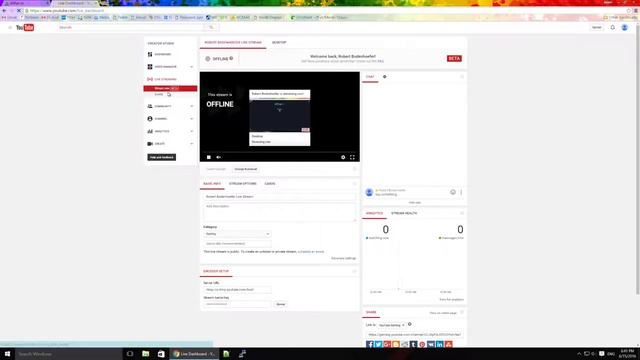
Task: Click the help icon next to Link to dropdown
Action: pyautogui.click(x=409, y=324)
